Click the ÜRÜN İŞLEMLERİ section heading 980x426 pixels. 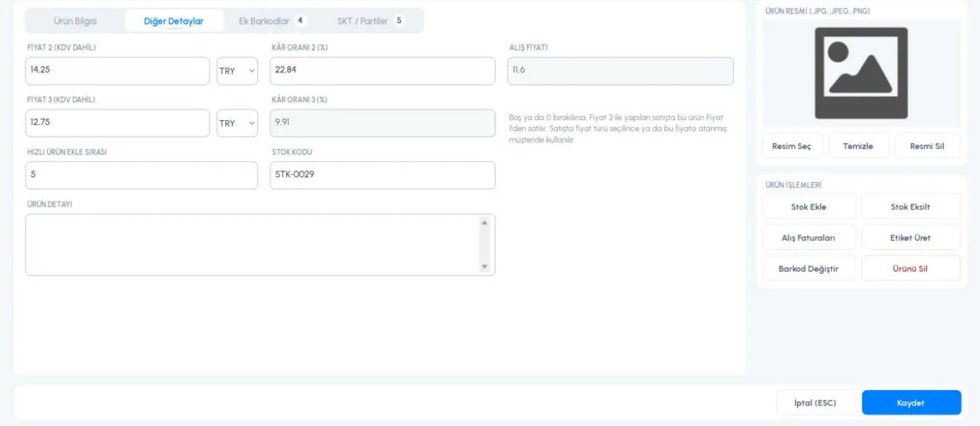[793, 185]
